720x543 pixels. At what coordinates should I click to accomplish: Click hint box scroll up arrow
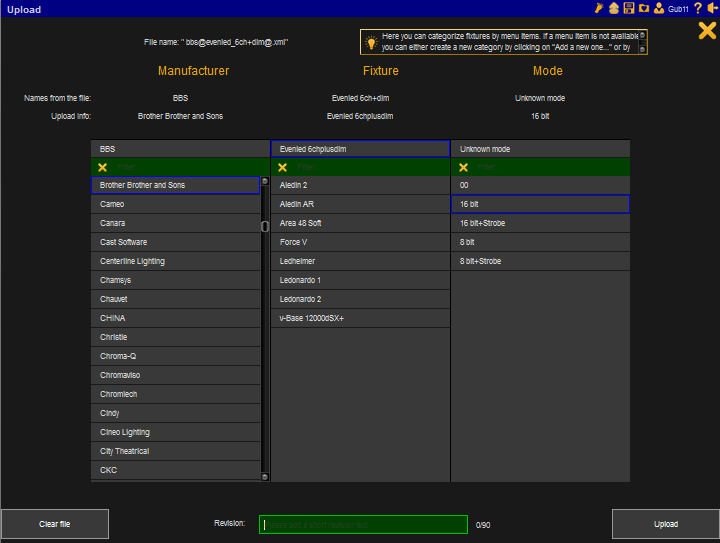(642, 35)
